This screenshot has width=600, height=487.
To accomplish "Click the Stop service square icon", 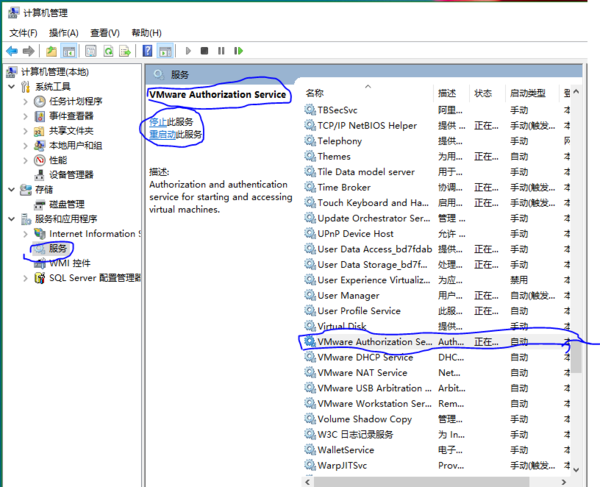I will [204, 50].
